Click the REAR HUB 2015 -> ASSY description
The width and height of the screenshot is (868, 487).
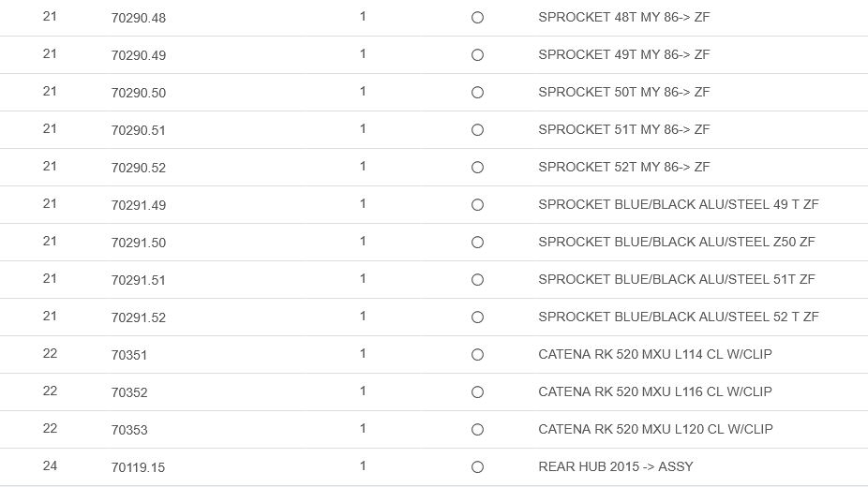(x=615, y=466)
